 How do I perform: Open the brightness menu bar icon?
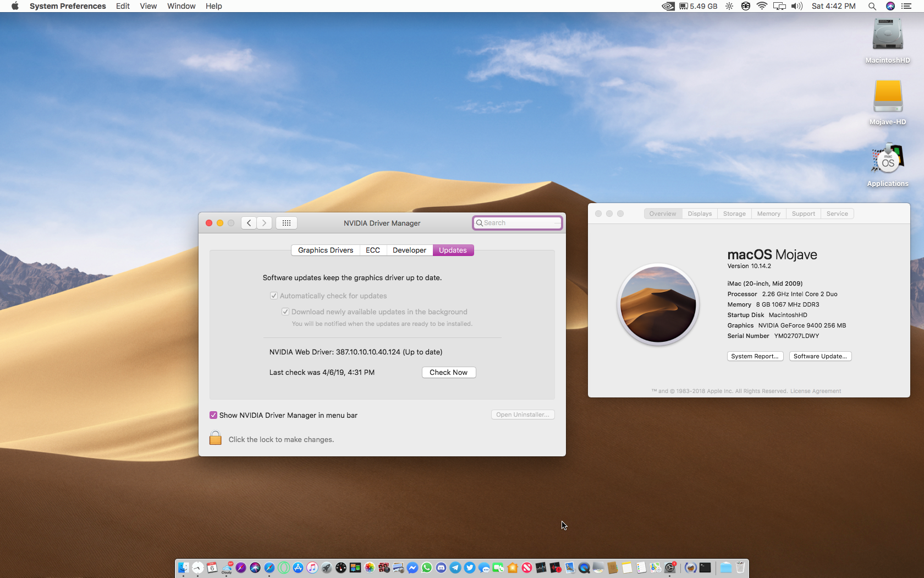click(x=729, y=6)
